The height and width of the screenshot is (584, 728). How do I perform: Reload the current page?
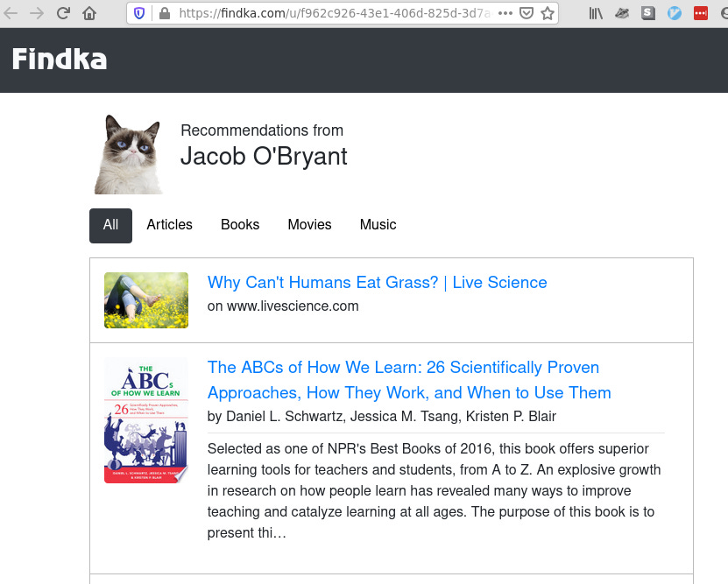point(63,13)
